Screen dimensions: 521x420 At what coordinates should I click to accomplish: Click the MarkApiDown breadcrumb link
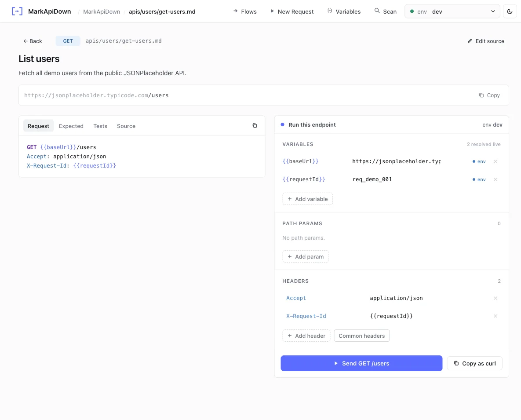click(x=102, y=11)
